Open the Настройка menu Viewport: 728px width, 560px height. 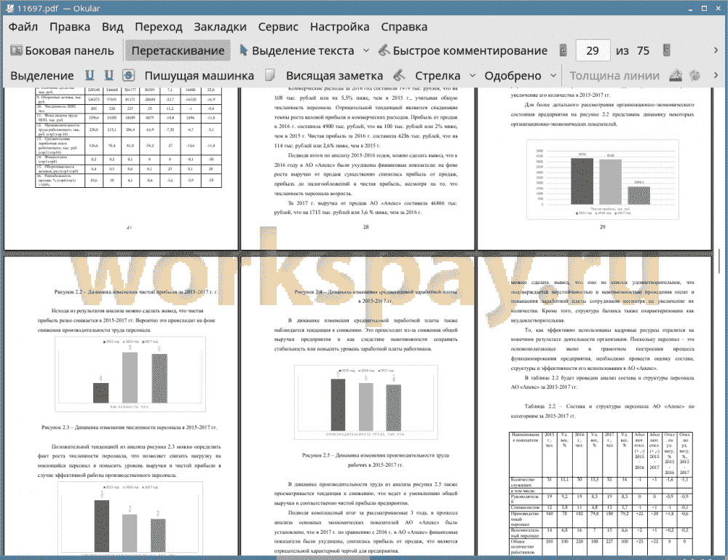(x=339, y=27)
